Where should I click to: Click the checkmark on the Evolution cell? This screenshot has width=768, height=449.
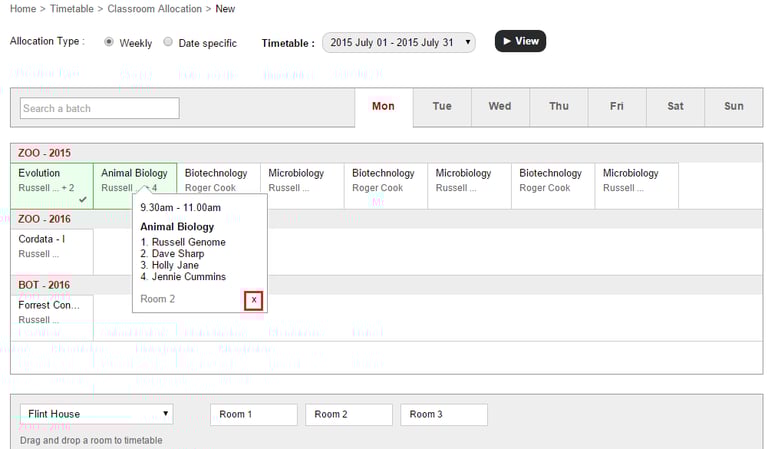click(83, 199)
